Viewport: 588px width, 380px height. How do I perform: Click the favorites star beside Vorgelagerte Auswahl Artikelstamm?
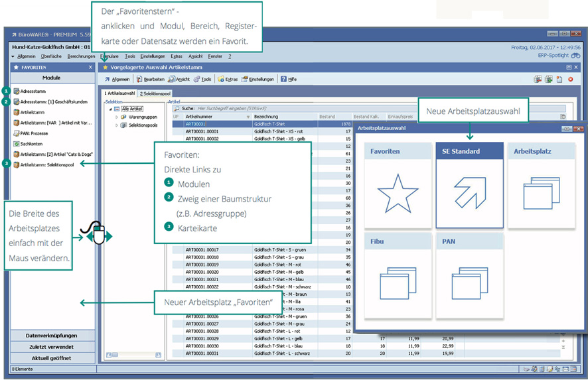[x=105, y=68]
